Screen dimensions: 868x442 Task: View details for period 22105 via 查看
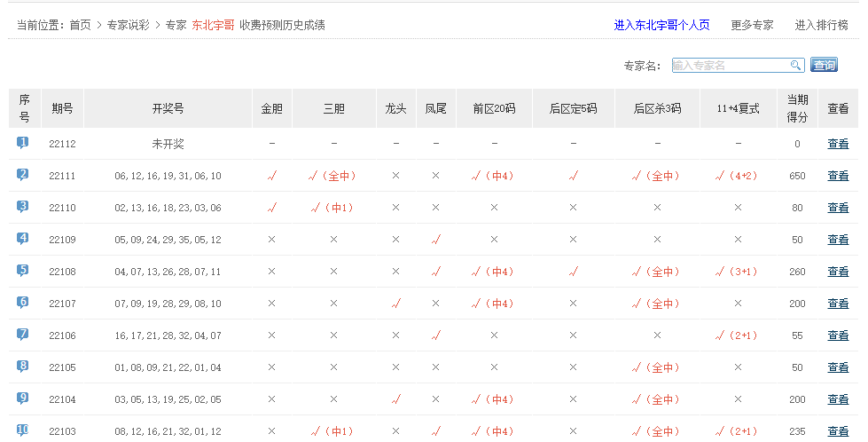pos(837,367)
